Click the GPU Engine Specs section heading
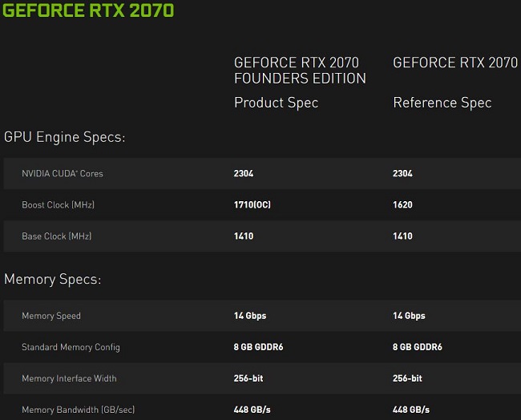 [x=64, y=137]
